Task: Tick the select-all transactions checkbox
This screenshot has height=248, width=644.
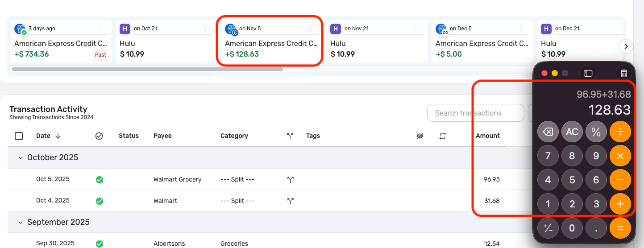Action: click(x=19, y=136)
